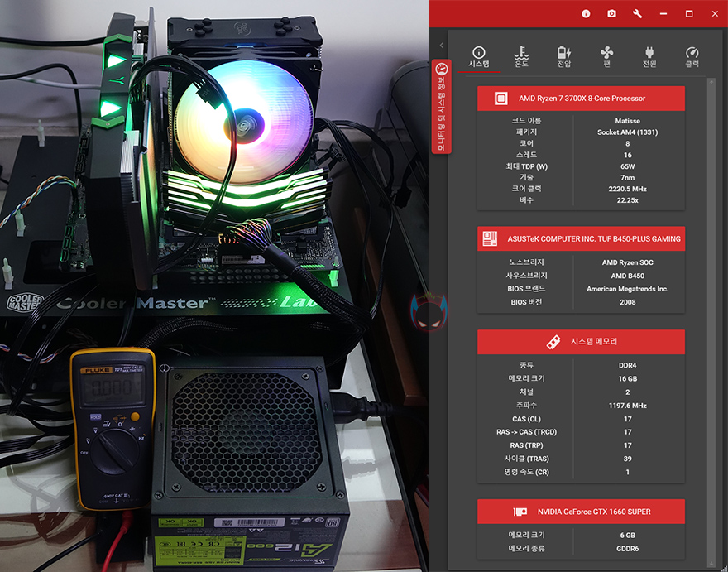
Task: Click the 16 GB memory size value
Action: coord(628,378)
